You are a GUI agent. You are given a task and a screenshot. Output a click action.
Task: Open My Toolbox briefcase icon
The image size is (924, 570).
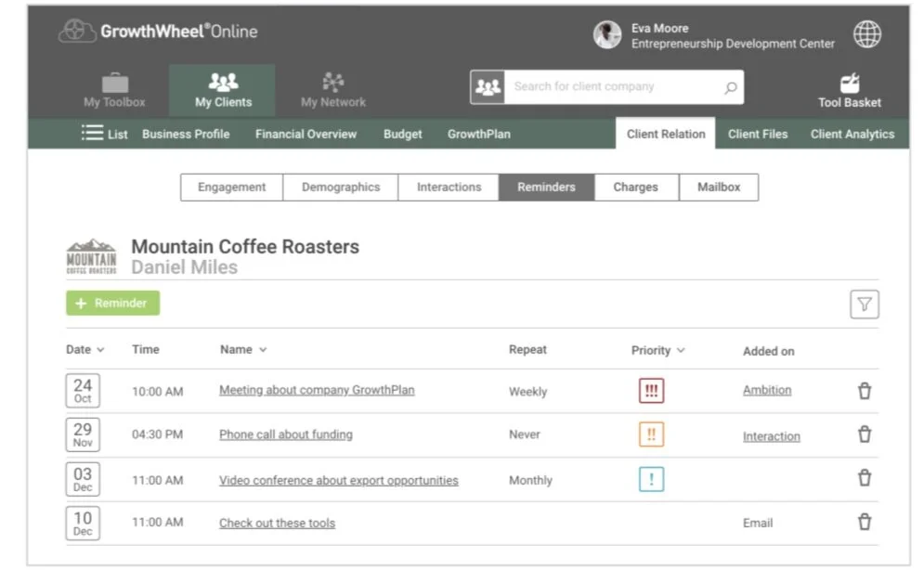(x=115, y=83)
